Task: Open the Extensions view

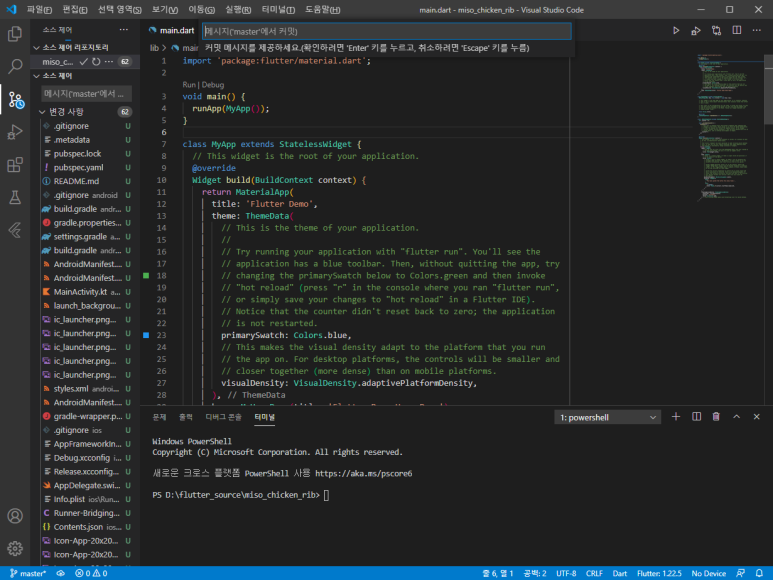Action: (x=15, y=165)
